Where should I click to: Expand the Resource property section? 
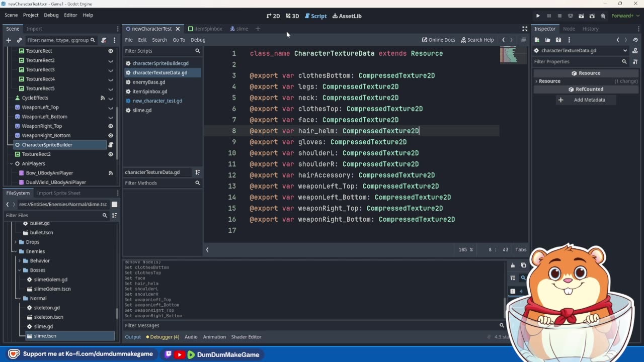(587, 81)
